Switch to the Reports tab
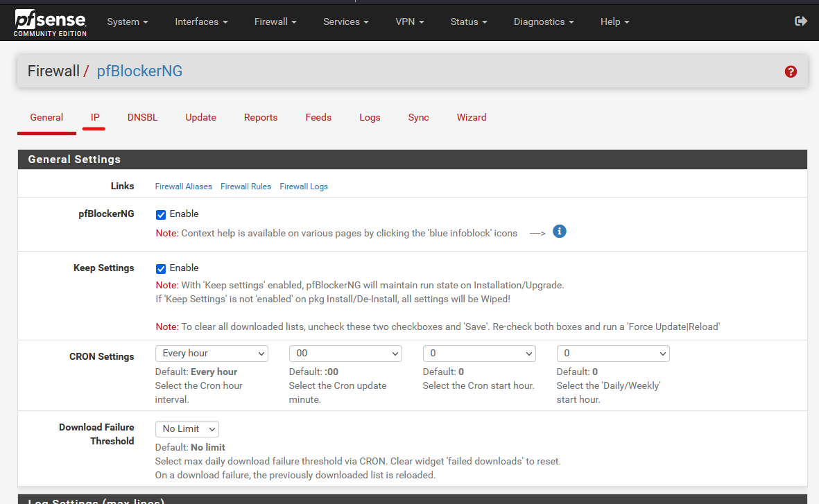Viewport: 819px width, 504px height. (261, 118)
